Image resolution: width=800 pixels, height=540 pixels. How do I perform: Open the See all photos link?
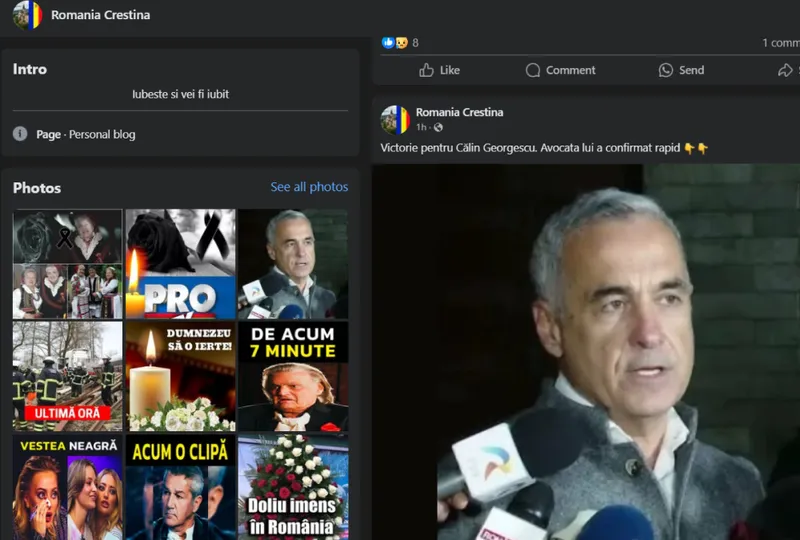309,187
